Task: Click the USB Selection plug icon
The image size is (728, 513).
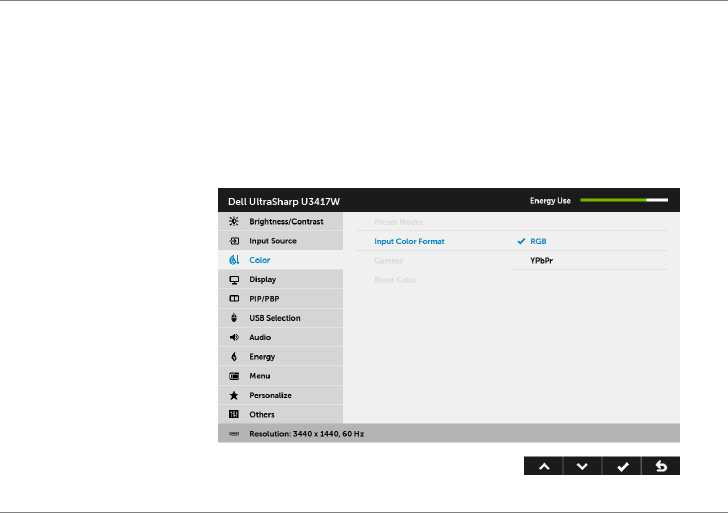Action: [234, 318]
